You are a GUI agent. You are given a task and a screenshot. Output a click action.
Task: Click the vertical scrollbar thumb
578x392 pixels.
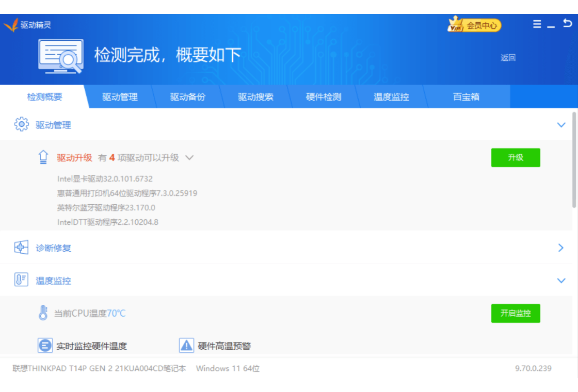point(574,160)
